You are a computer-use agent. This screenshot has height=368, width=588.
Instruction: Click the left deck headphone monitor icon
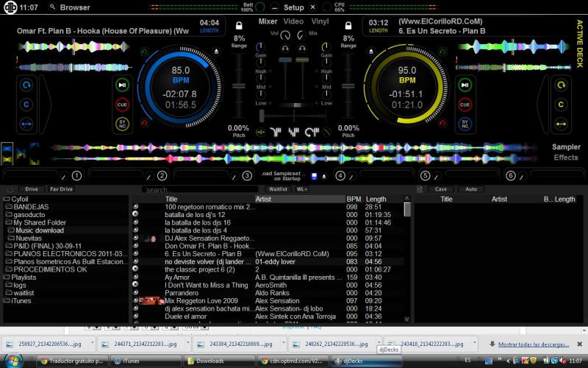point(285,49)
